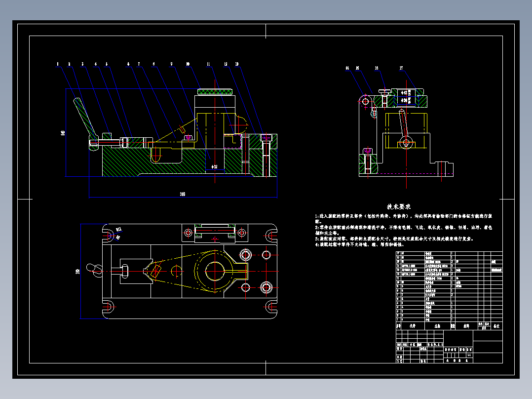
Task: Click the 代号 column header in parts list
Action: 413,326
